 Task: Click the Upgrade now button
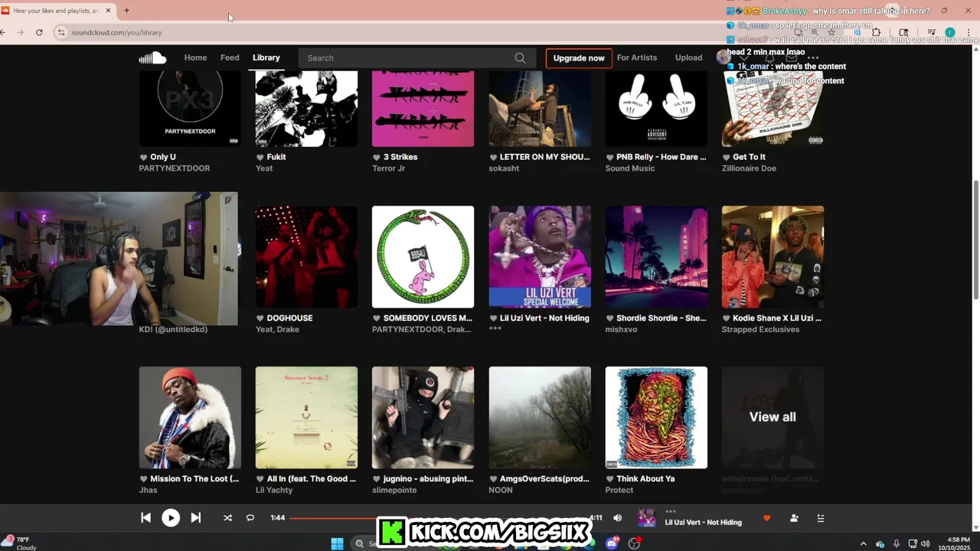(x=579, y=58)
